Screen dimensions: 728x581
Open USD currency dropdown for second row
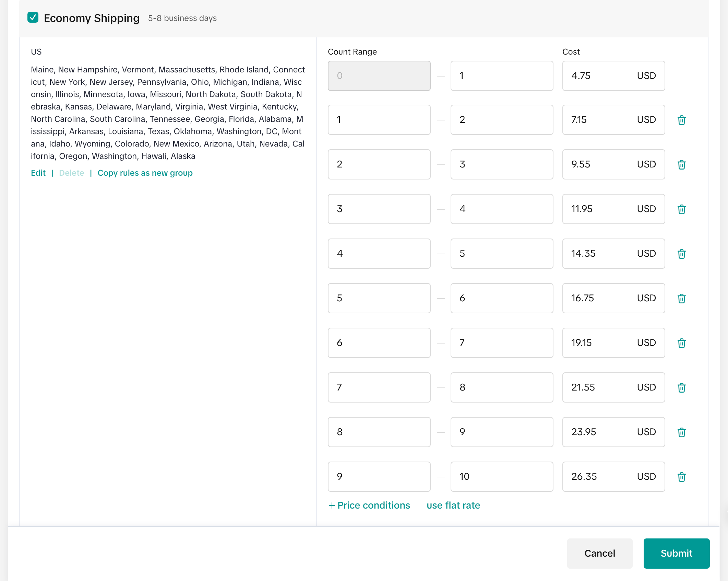point(646,120)
